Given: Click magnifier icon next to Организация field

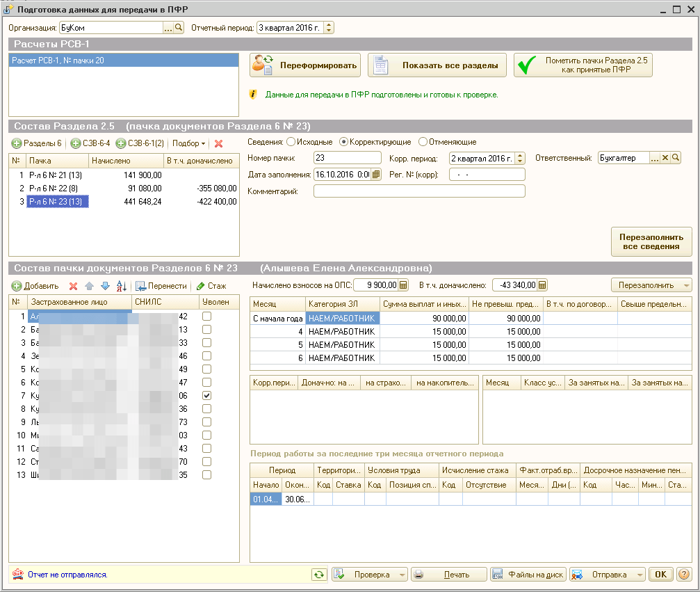Looking at the screenshot, I should [x=179, y=28].
